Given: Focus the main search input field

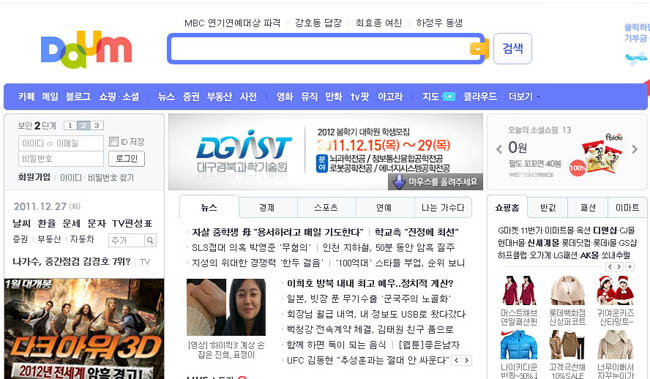Looking at the screenshot, I should (320, 49).
